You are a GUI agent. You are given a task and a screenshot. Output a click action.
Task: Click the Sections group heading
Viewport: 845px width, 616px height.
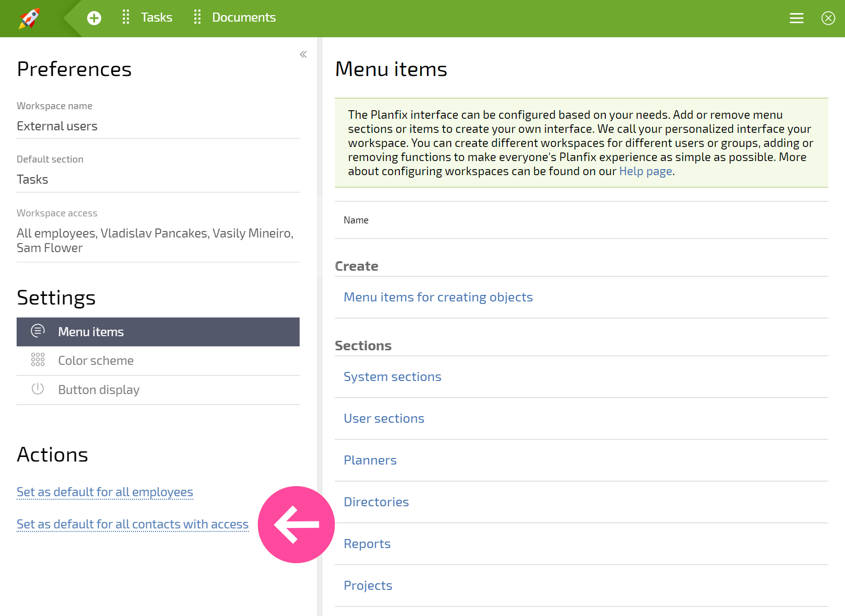pos(363,345)
